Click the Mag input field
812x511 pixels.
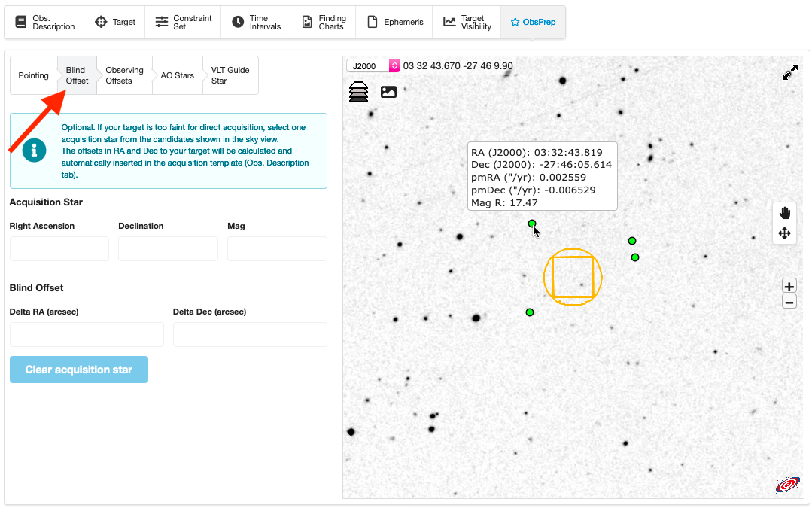pyautogui.click(x=277, y=249)
